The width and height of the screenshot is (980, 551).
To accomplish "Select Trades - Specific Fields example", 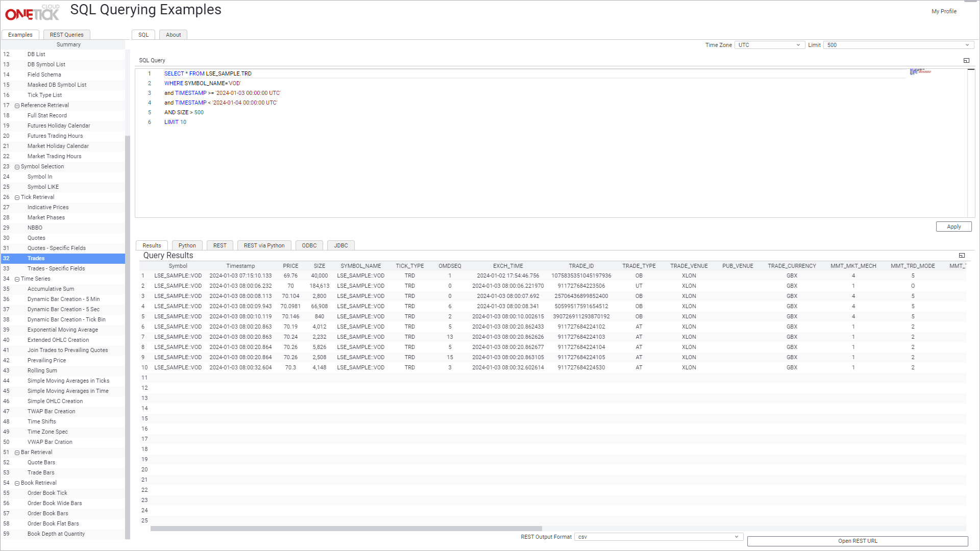I will (56, 268).
